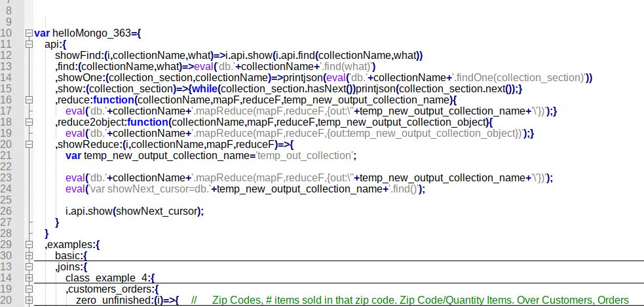Collapse the fold on the "var helloMongo_363={" line
This screenshot has width=644, height=307.
pyautogui.click(x=29, y=33)
